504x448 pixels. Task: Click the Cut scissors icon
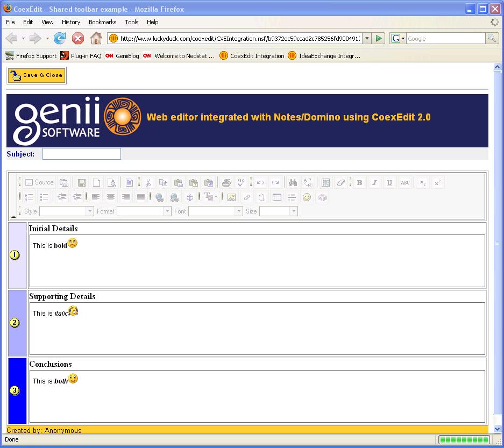point(148,183)
